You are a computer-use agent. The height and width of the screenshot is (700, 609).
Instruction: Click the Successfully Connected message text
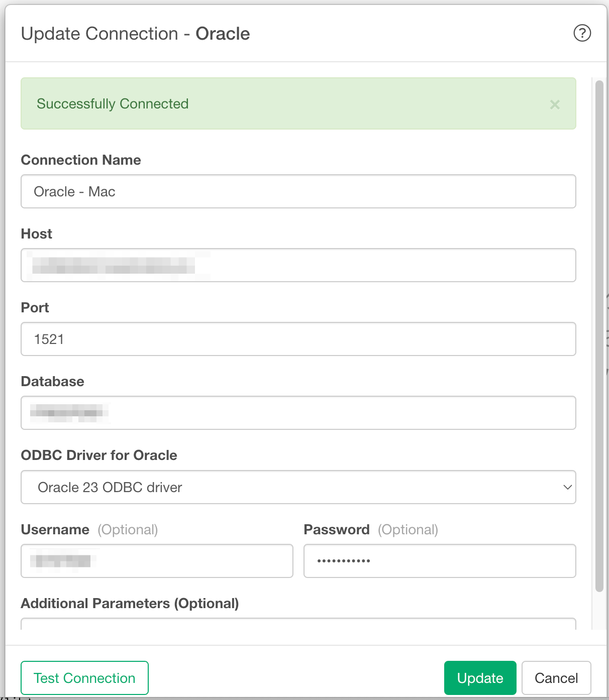113,104
